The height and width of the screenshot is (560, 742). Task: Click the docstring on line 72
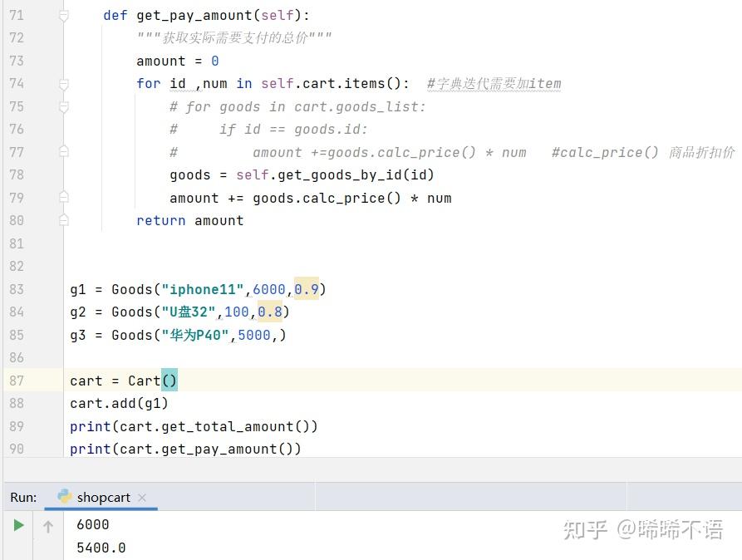(234, 37)
